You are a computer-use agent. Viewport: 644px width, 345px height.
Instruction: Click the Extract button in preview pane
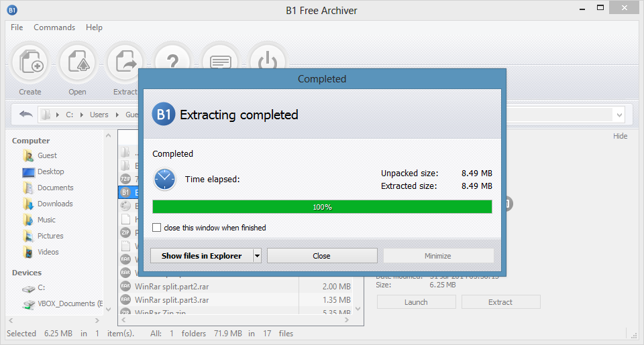(x=500, y=302)
